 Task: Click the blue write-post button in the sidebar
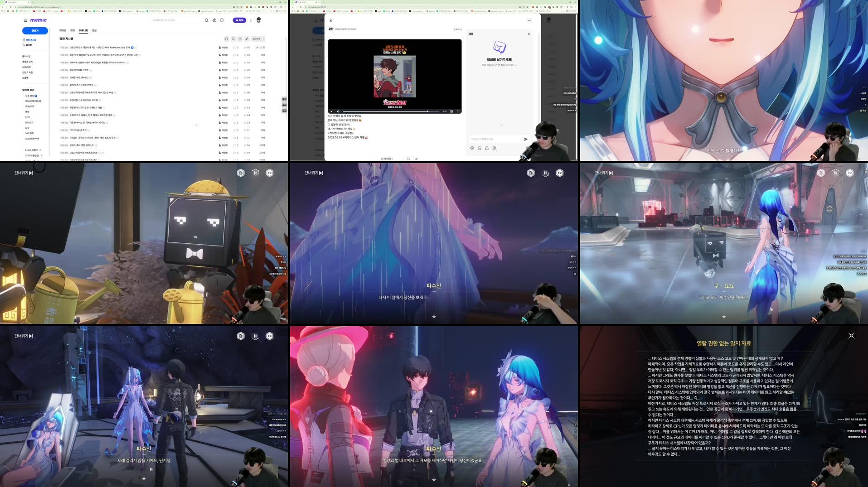(35, 31)
